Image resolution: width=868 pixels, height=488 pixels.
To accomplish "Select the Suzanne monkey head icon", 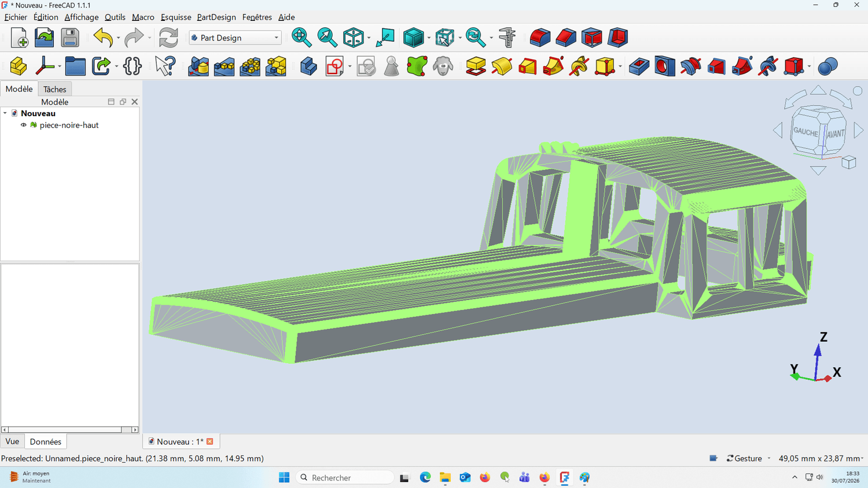I will point(443,66).
